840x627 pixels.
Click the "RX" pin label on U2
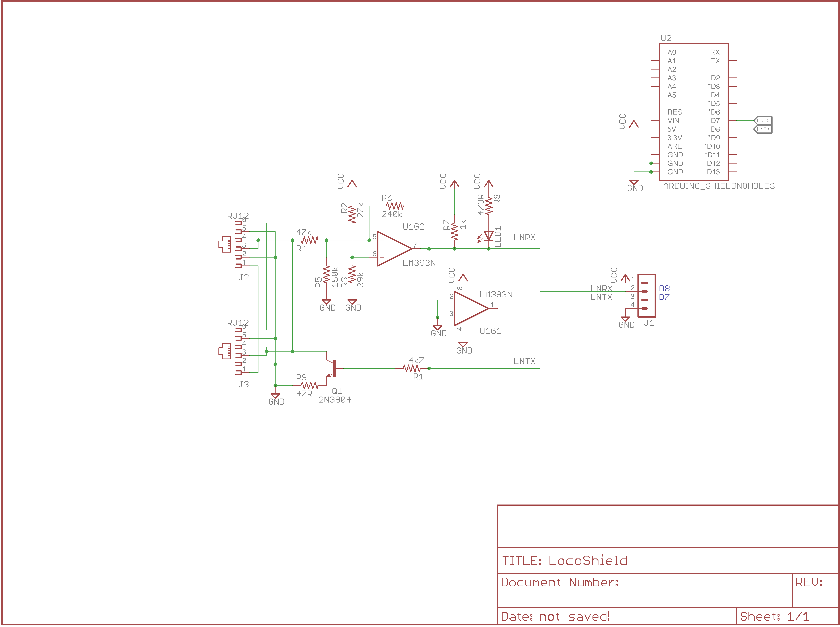click(715, 52)
